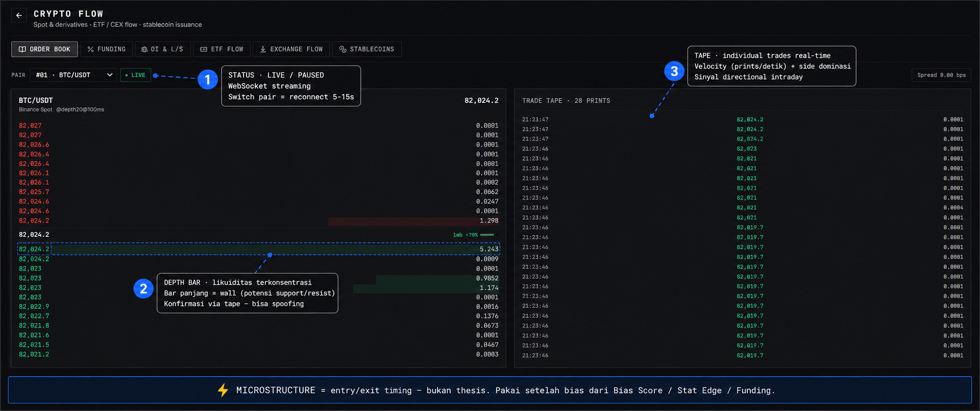Select ask price 82,026.6
Viewport: 980px width, 411px height.
[x=34, y=145]
